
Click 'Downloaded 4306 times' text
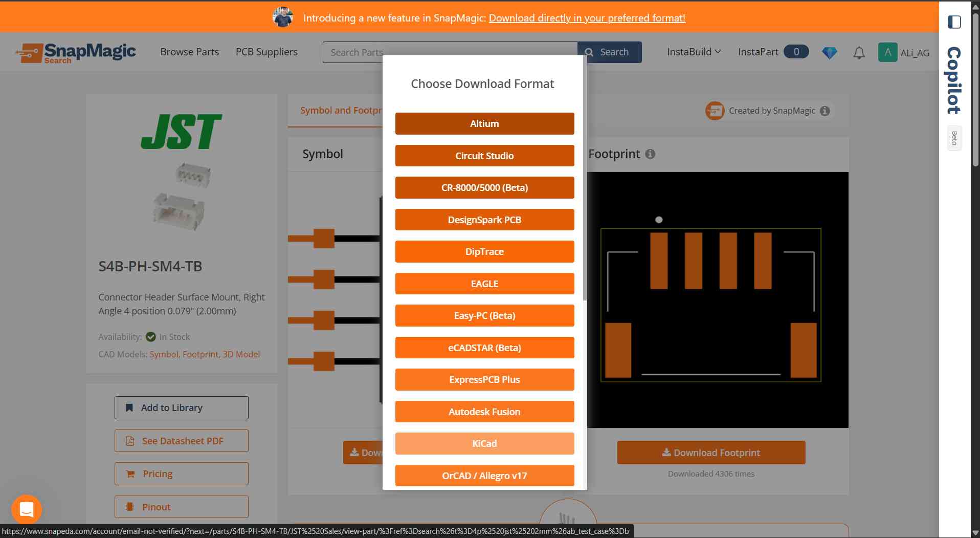(711, 474)
